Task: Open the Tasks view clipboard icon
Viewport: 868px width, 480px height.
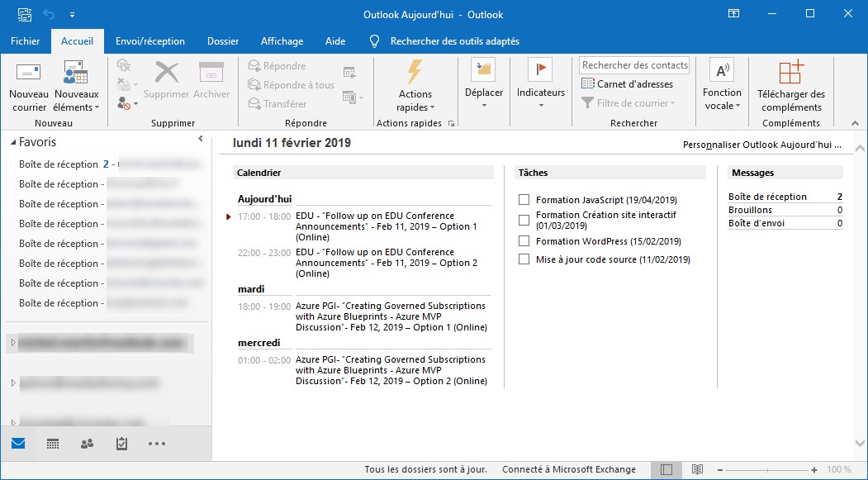Action: click(121, 444)
